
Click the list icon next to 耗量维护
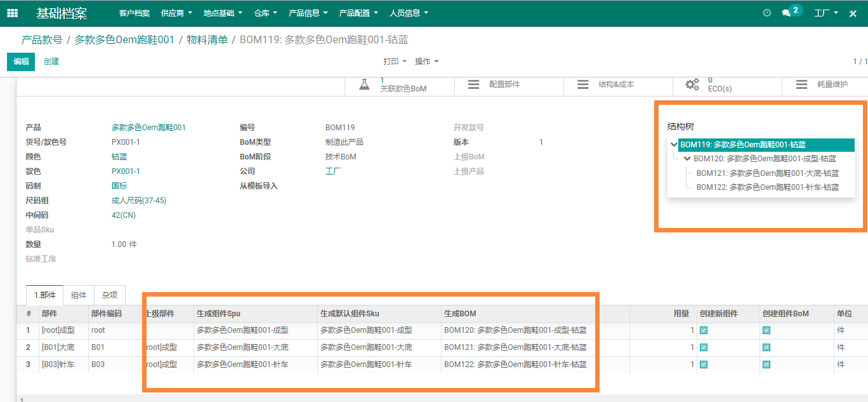pyautogui.click(x=801, y=84)
